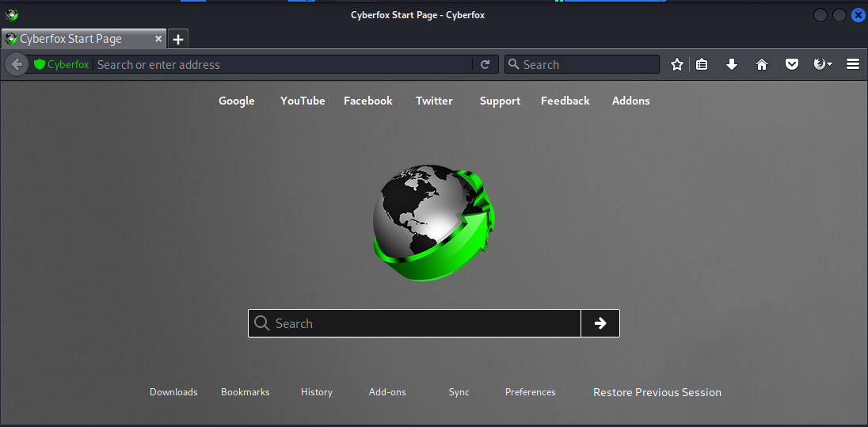The height and width of the screenshot is (427, 868).
Task: Open History from the bottom shortcuts
Action: tap(317, 392)
